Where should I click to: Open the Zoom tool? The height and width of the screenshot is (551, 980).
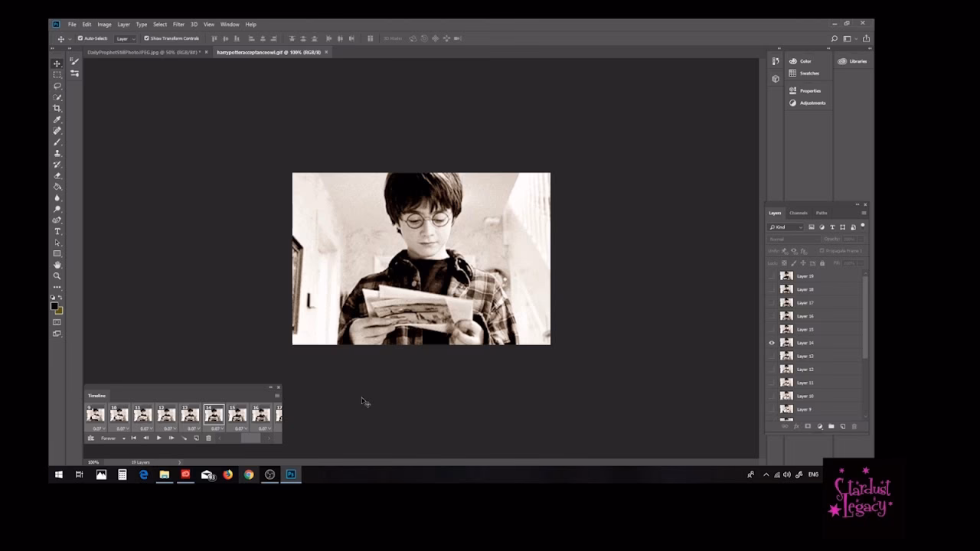click(x=57, y=275)
